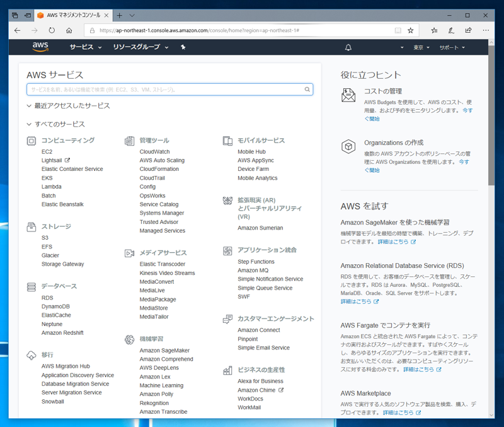Click the コストの管理 envelope icon

348,95
